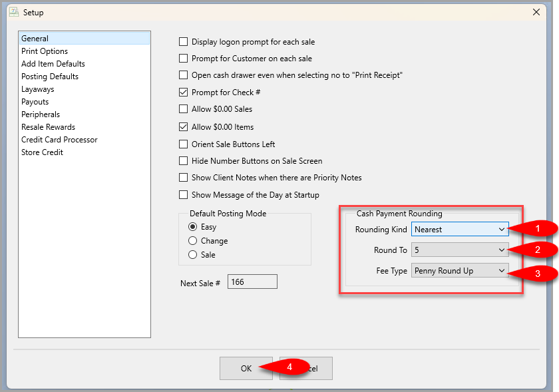Select Sale posting mode
This screenshot has width=559, height=392.
(192, 255)
